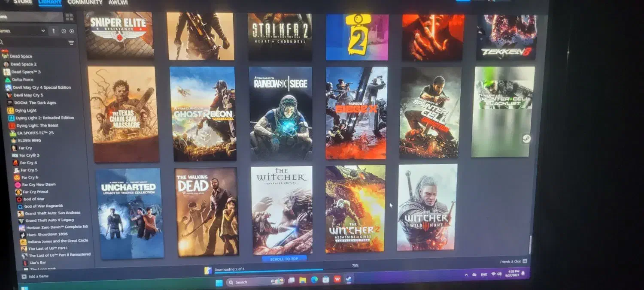Click Add a Game link

39,277
